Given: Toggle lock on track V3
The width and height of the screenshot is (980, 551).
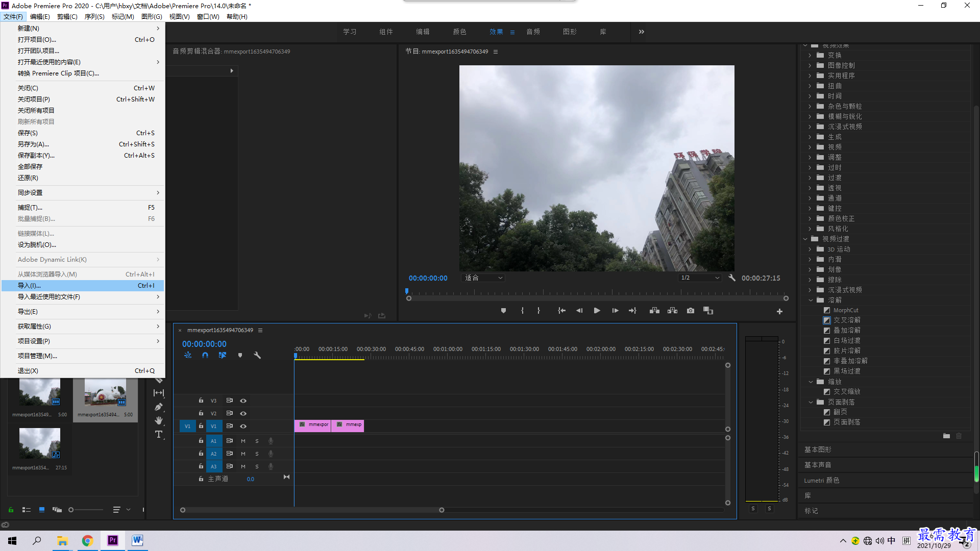Looking at the screenshot, I should tap(201, 401).
